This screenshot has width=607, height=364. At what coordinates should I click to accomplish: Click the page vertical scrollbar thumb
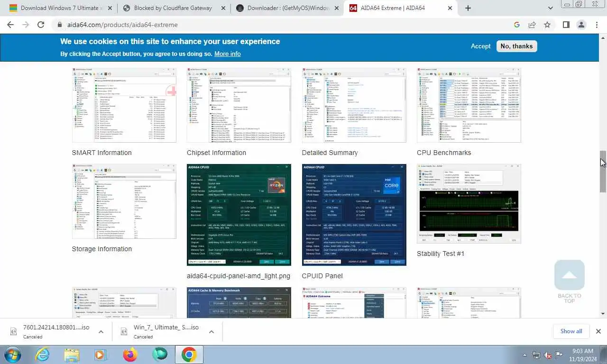tap(603, 171)
